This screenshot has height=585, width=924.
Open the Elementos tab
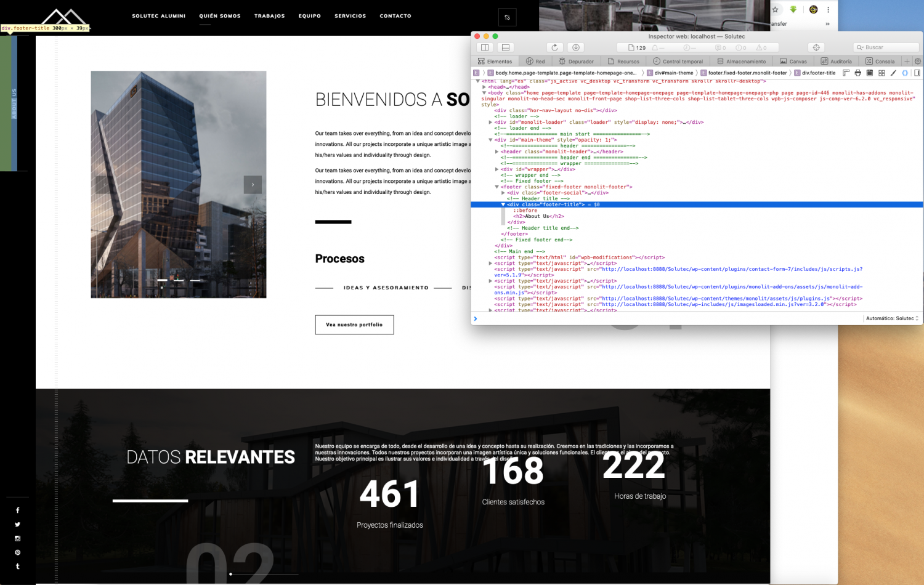(495, 61)
